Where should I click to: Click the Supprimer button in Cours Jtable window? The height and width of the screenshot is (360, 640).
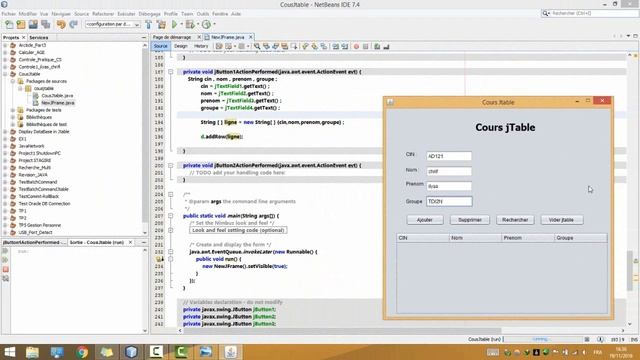point(470,220)
